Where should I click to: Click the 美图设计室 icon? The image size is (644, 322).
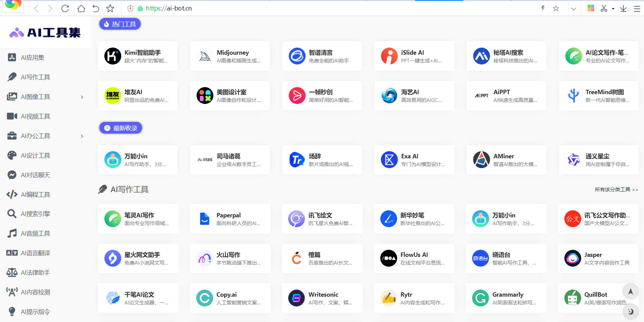205,96
